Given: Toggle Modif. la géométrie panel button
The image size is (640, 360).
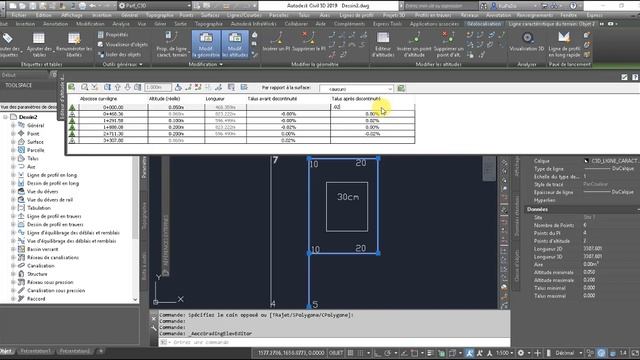Looking at the screenshot, I should coord(206,44).
